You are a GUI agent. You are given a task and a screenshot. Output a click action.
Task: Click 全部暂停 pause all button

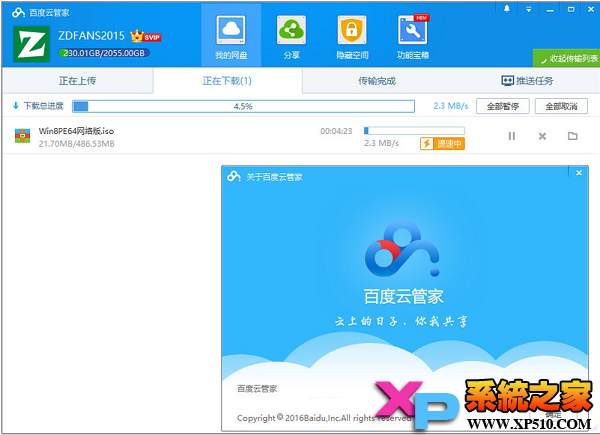(x=502, y=106)
